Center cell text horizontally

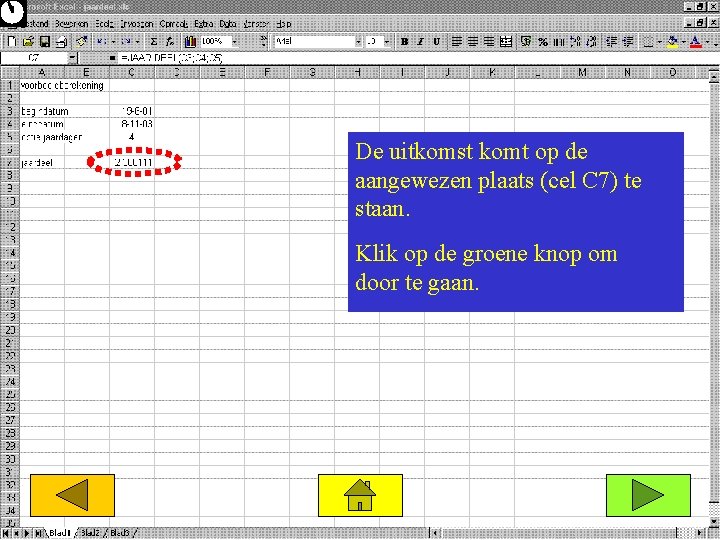pos(472,42)
